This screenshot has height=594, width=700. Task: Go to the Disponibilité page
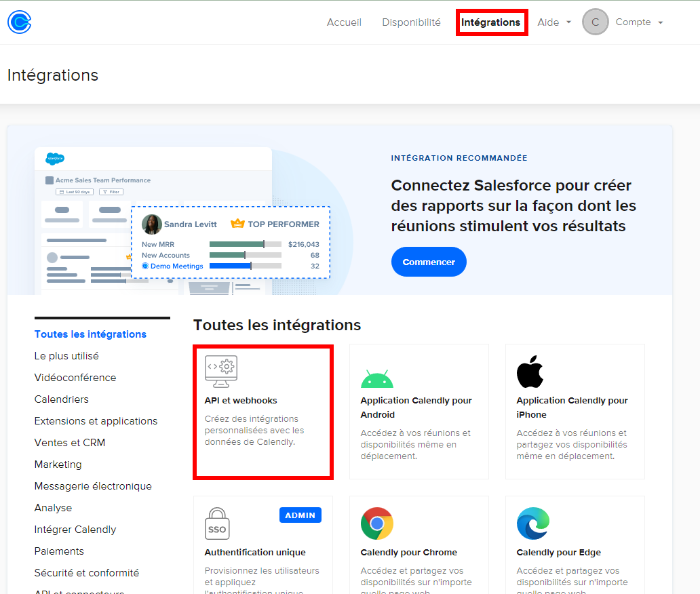click(x=411, y=22)
